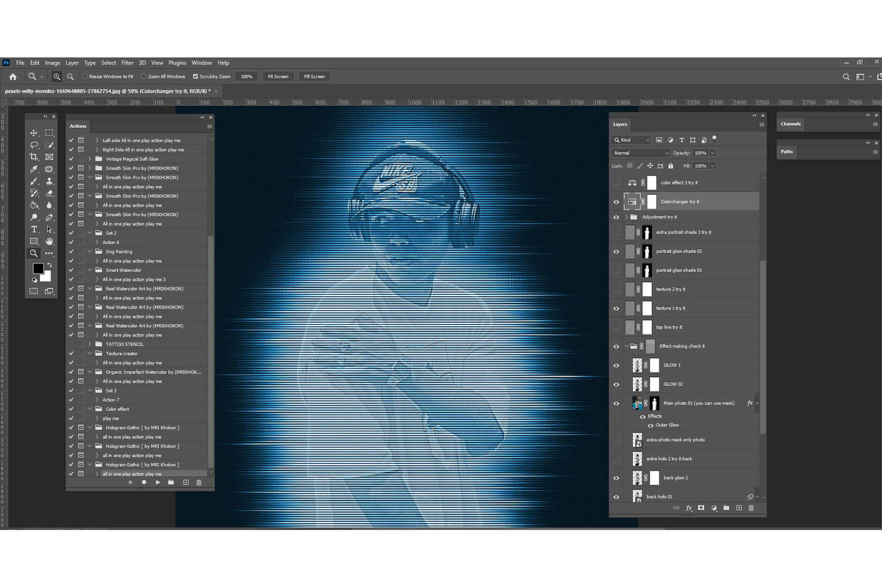Screen dimensions: 882x588
Task: Click the lock all padlock icon
Action: pos(671,166)
